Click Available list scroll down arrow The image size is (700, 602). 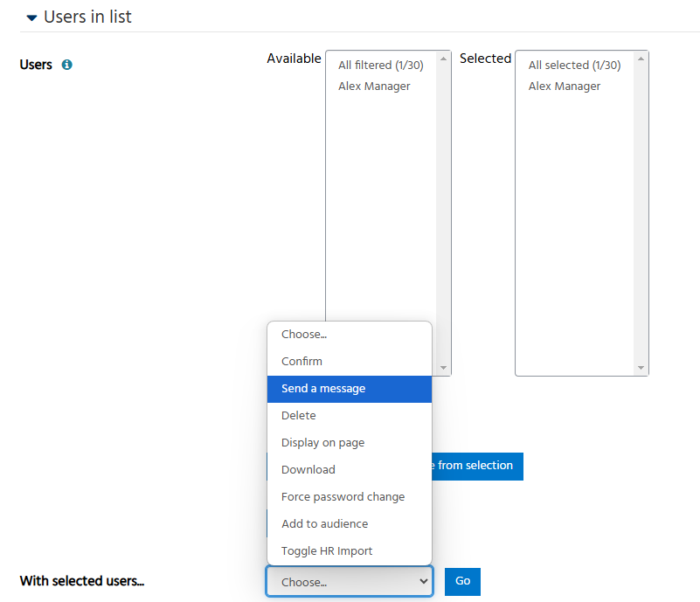443,368
